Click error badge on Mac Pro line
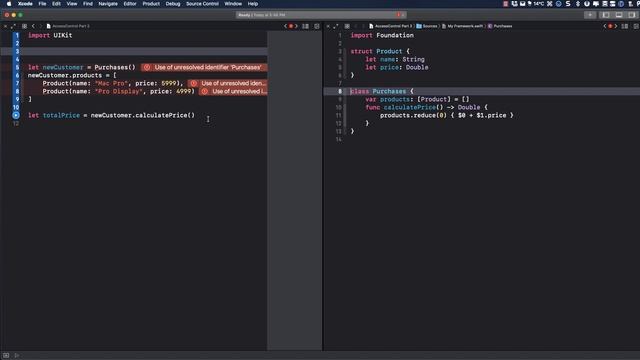The height and width of the screenshot is (360, 640). (x=227, y=83)
